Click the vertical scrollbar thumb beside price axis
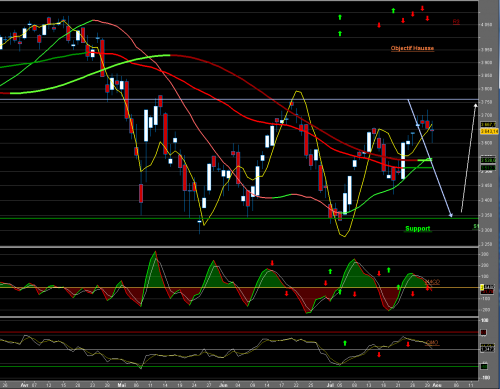Viewport: 500px width, 389px height. click(499, 45)
